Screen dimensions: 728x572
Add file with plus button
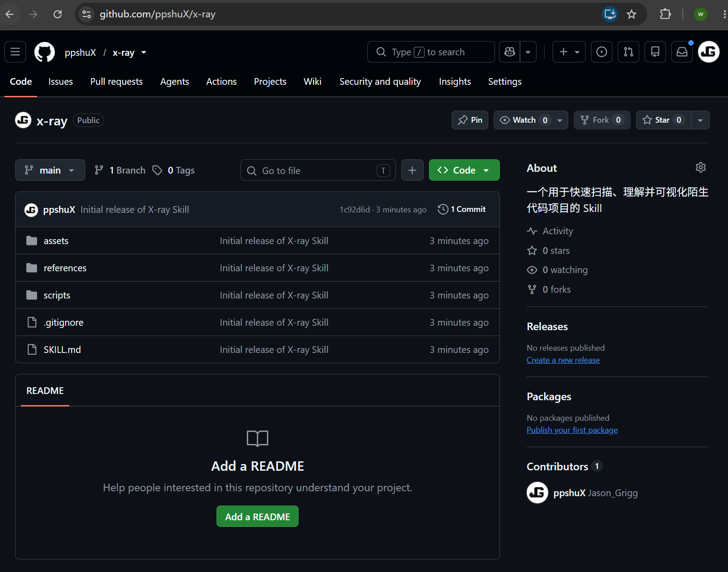tap(412, 170)
